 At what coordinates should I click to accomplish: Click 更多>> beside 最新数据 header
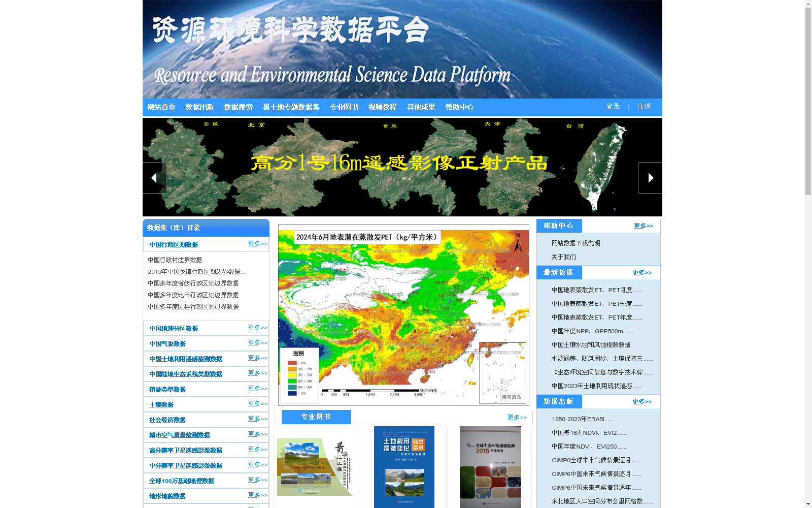[x=642, y=273]
